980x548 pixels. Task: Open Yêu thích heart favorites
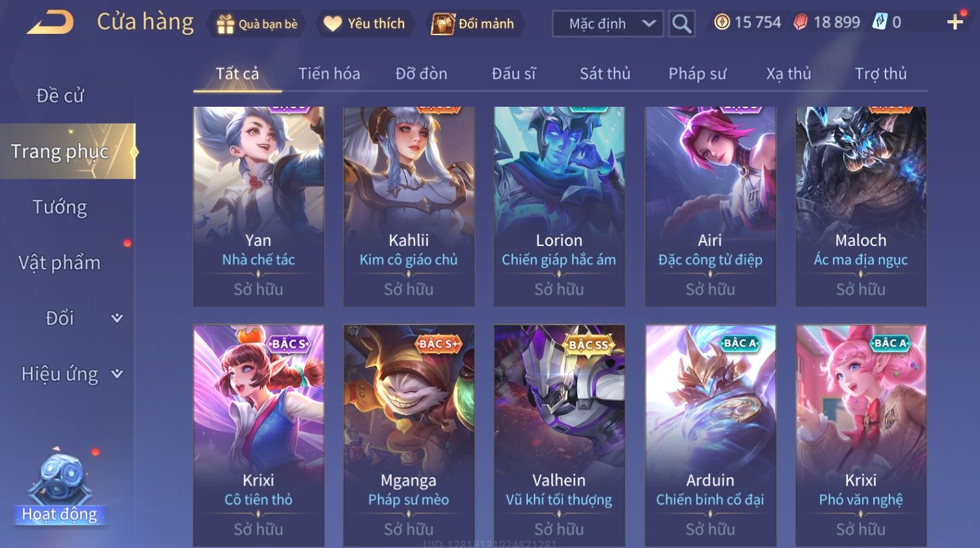(365, 24)
